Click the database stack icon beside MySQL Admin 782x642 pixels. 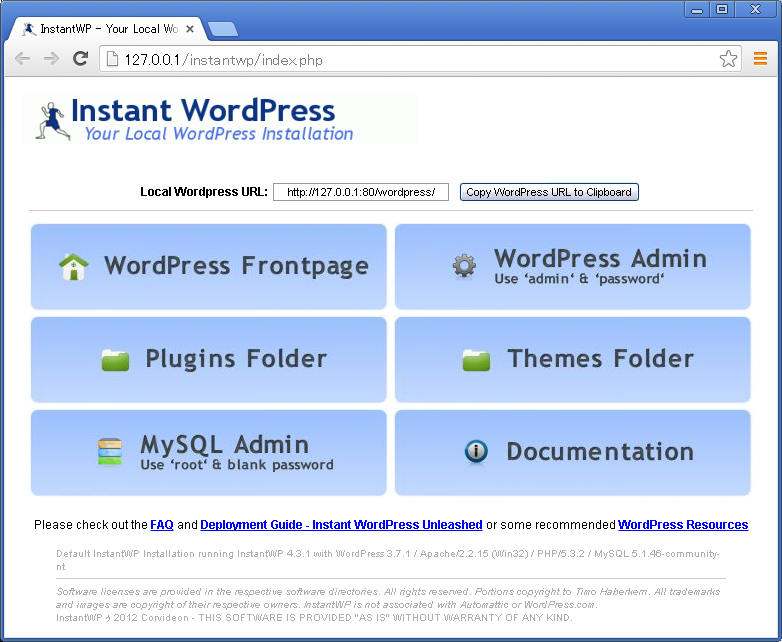pyautogui.click(x=110, y=451)
